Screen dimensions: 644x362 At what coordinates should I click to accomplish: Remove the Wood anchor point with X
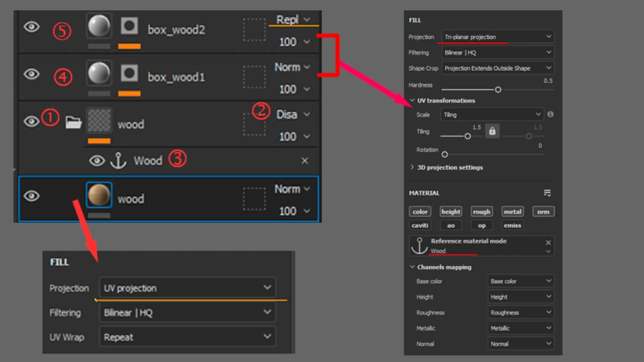[304, 160]
